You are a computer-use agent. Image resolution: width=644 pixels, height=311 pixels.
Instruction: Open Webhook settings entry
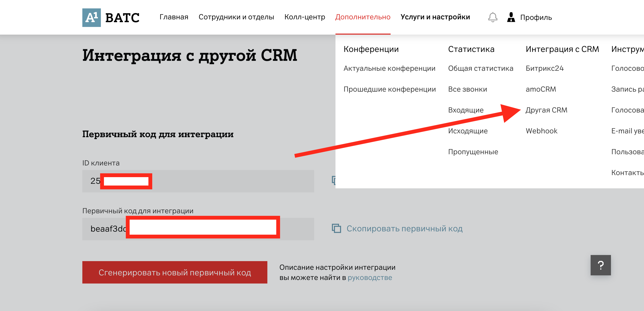coord(541,131)
